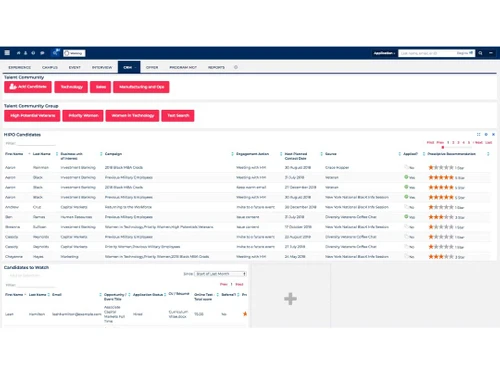Open the High Potential Veterans group
The image size is (500, 375).
[32, 116]
